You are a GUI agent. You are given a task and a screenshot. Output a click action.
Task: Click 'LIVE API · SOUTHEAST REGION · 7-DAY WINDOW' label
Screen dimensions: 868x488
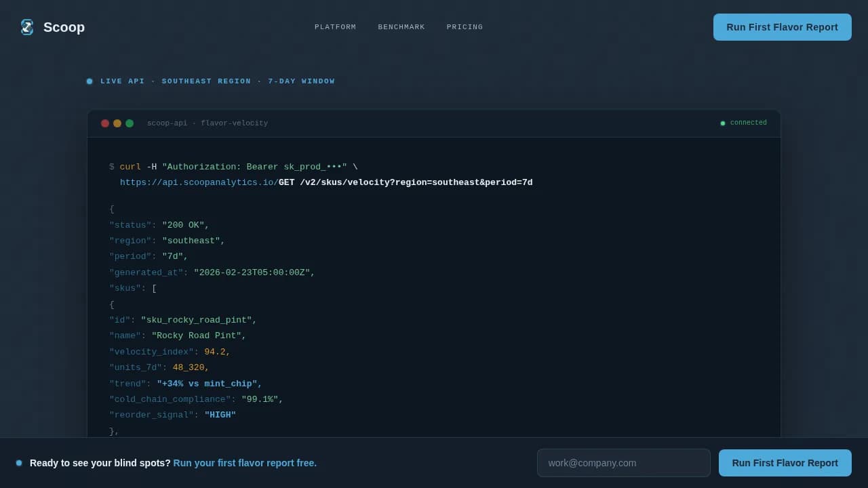click(218, 81)
